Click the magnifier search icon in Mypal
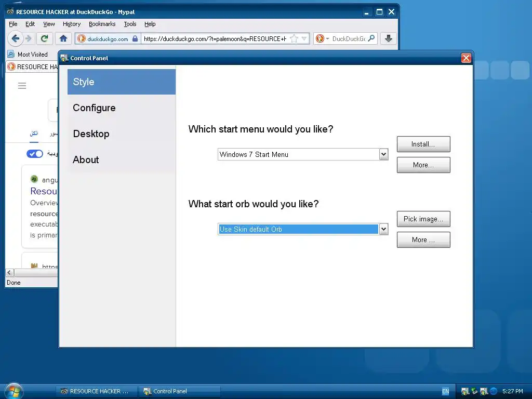Screen dimensions: 532x399 pos(371,38)
